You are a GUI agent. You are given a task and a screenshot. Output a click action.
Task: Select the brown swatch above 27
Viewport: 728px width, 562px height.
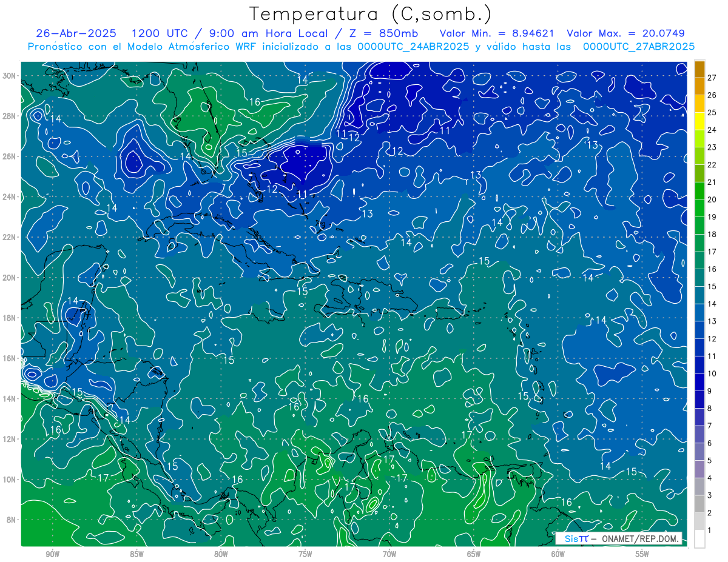pos(700,69)
